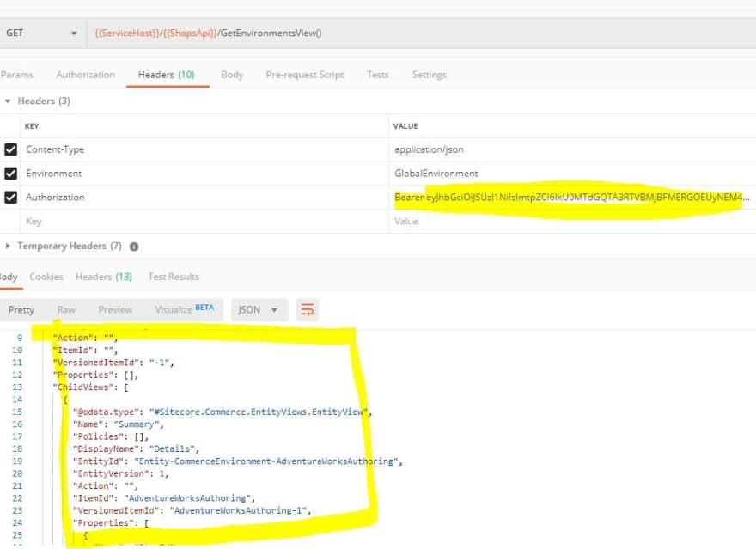Click the "Name": "Summary" line

(119, 424)
